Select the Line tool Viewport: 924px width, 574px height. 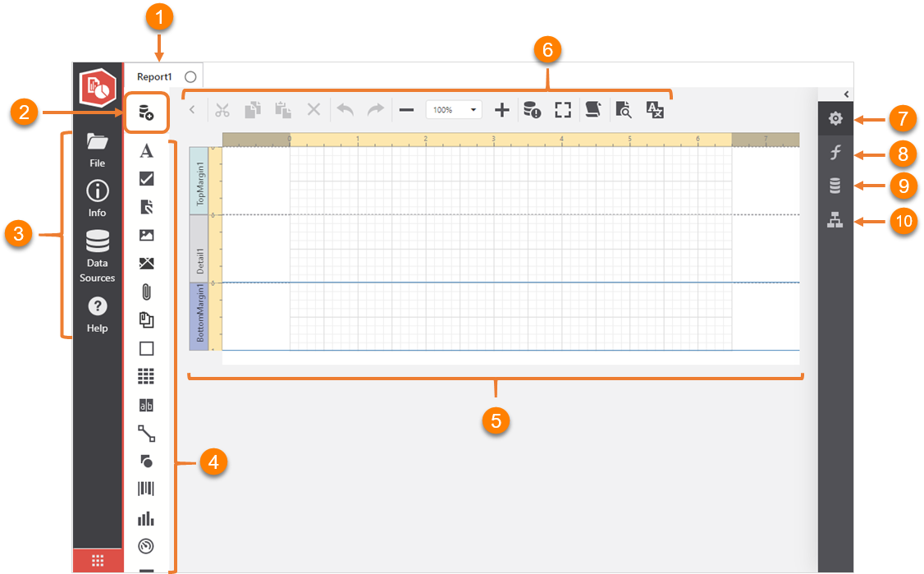[x=145, y=433]
